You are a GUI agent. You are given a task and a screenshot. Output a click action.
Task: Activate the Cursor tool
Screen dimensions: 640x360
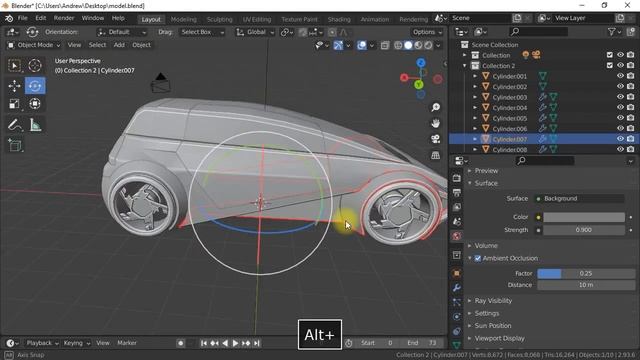point(35,65)
